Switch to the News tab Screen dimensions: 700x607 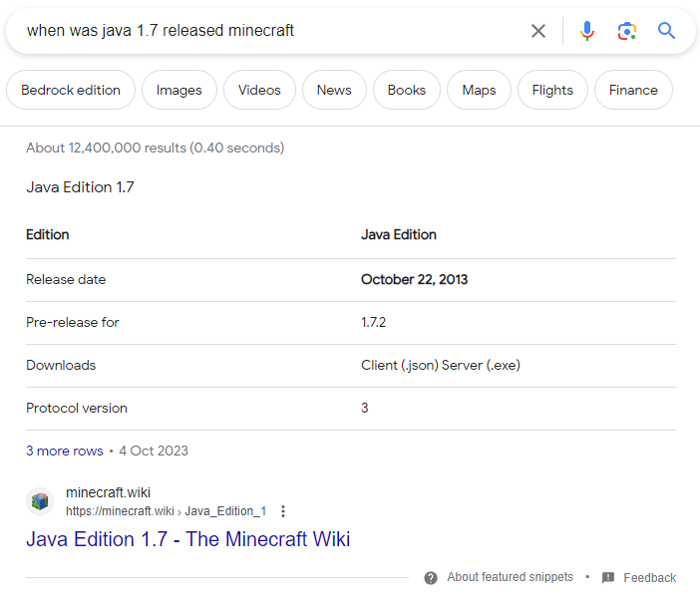[x=334, y=90]
